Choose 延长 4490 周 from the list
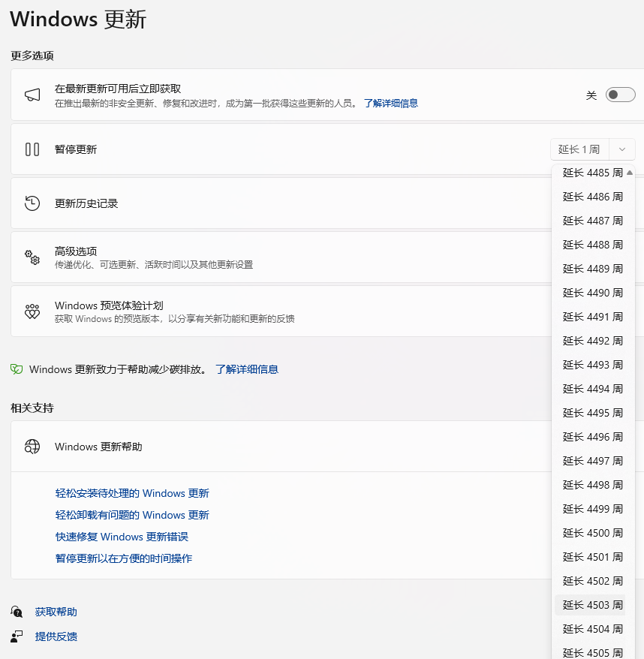This screenshot has width=644, height=659. click(590, 293)
